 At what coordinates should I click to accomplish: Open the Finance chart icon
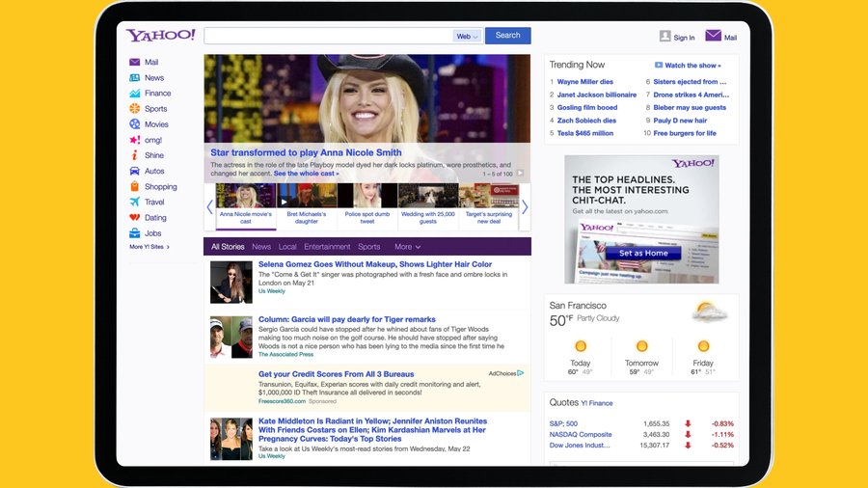[x=134, y=94]
